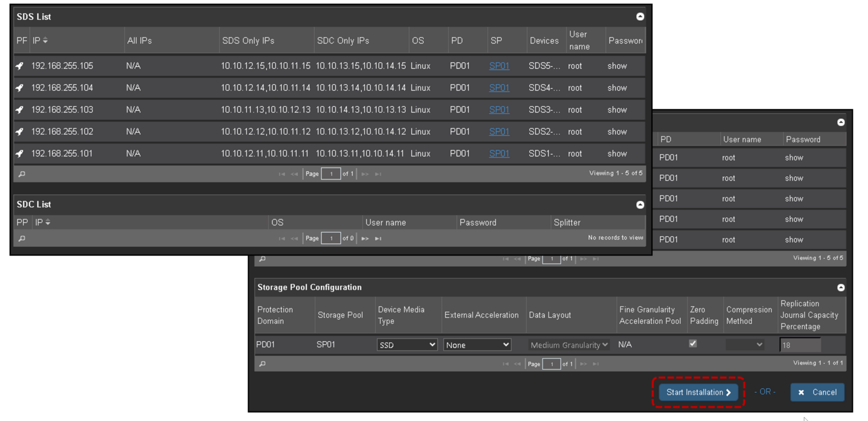Collapse the SDS List panel
This screenshot has height=421, width=868.
[x=640, y=16]
